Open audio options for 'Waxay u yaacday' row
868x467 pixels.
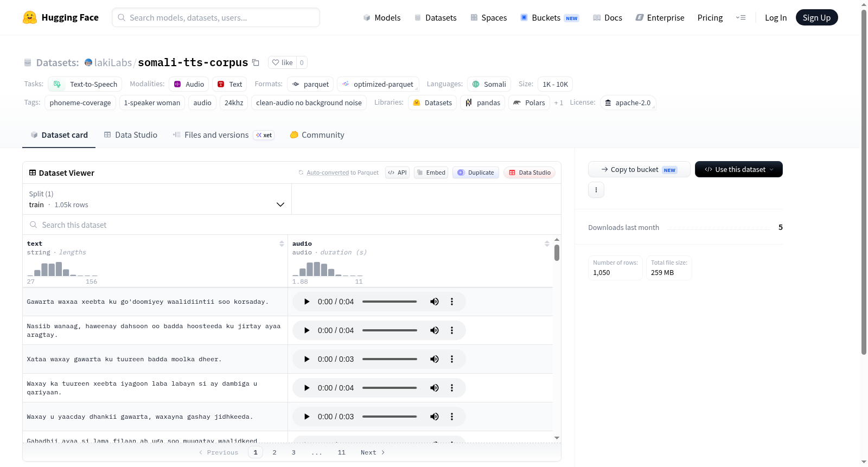pyautogui.click(x=452, y=417)
